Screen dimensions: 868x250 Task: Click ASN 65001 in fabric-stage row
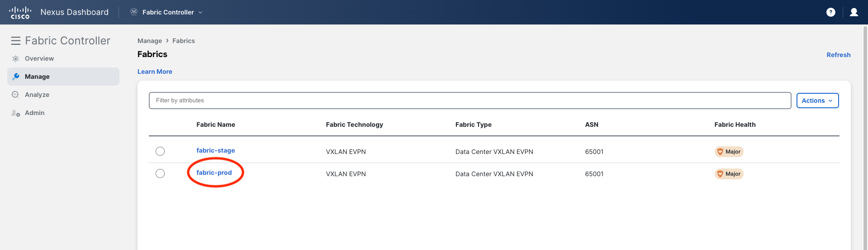pos(594,152)
